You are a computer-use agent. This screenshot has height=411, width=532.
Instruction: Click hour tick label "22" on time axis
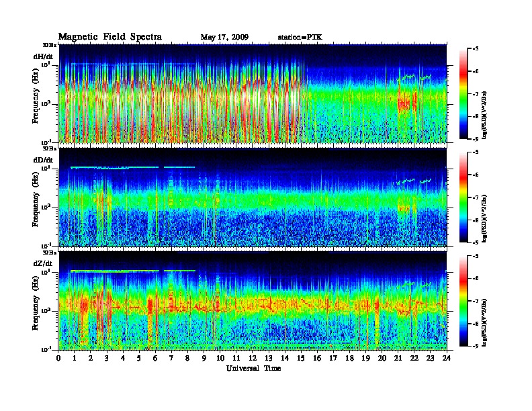tap(414, 358)
